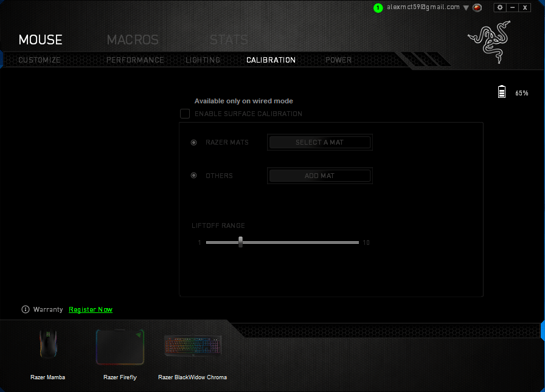The width and height of the screenshot is (545, 392).
Task: Select the Razer BlackWidow Chroma keyboard thumbnail
Action: pos(193,345)
